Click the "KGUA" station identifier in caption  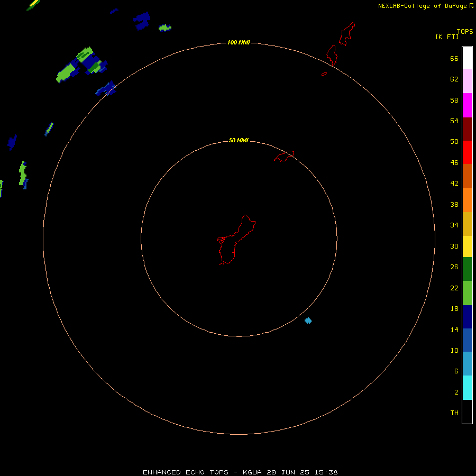pyautogui.click(x=252, y=472)
